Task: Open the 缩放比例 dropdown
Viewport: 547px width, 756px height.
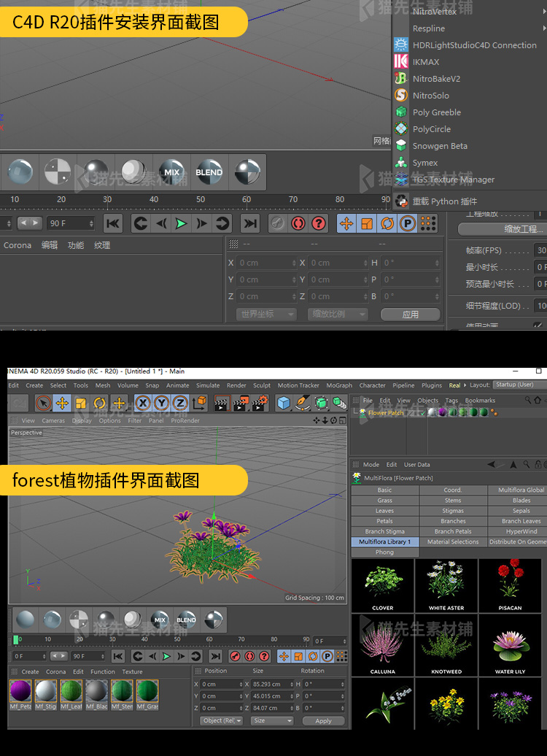Action: click(338, 314)
